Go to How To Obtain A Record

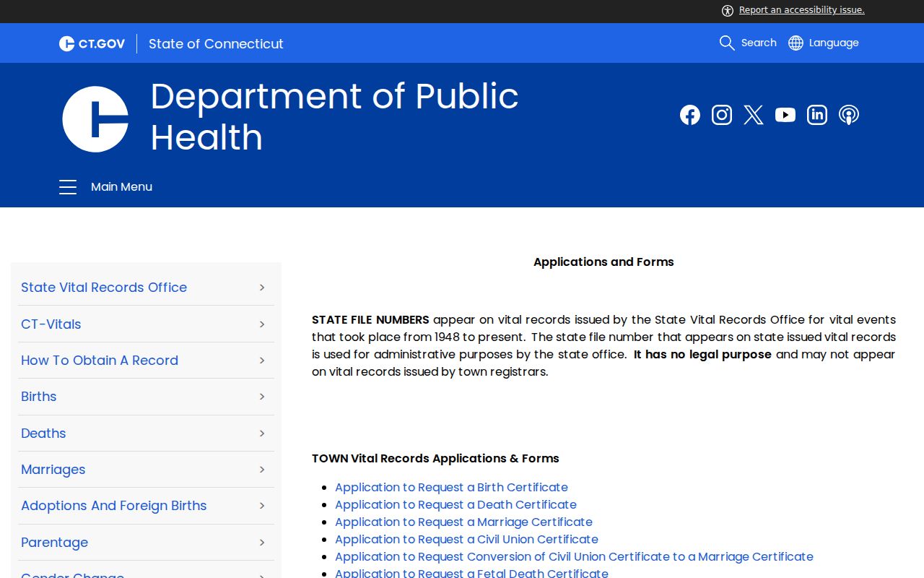(x=100, y=361)
